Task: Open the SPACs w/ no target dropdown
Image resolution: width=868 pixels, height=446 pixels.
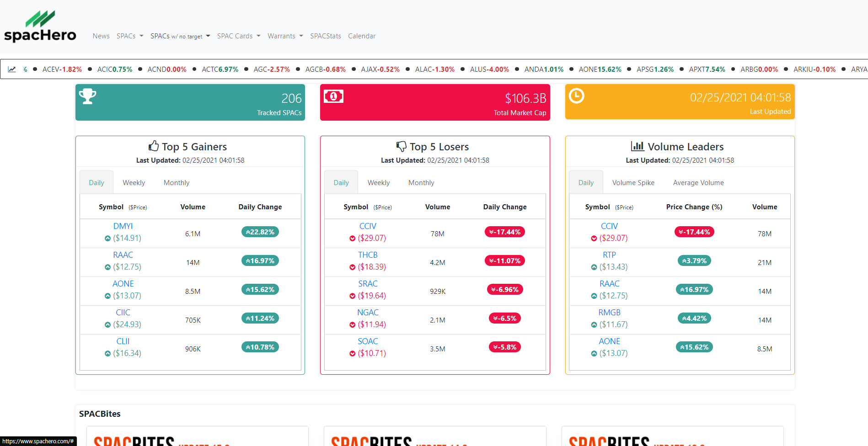Action: tap(180, 36)
